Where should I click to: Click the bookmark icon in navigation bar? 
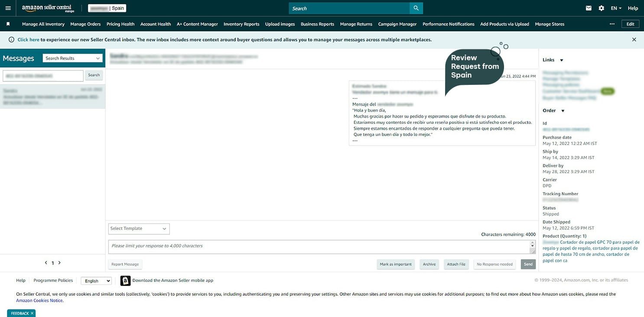8,24
